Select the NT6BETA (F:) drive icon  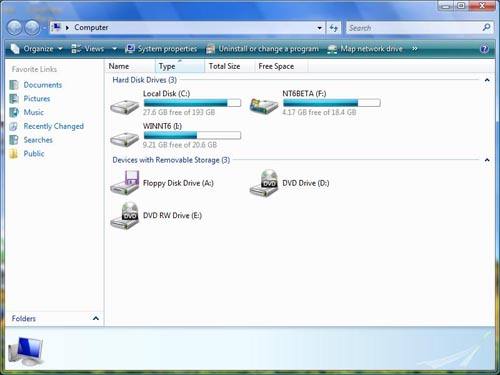(x=264, y=106)
